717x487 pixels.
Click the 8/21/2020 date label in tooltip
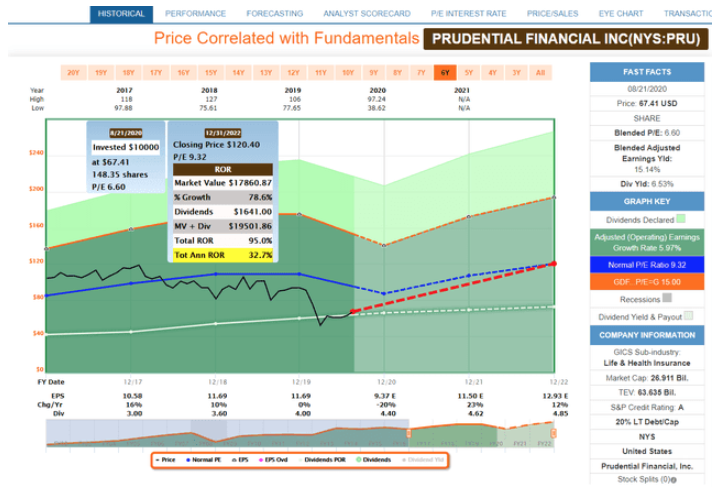126,133
